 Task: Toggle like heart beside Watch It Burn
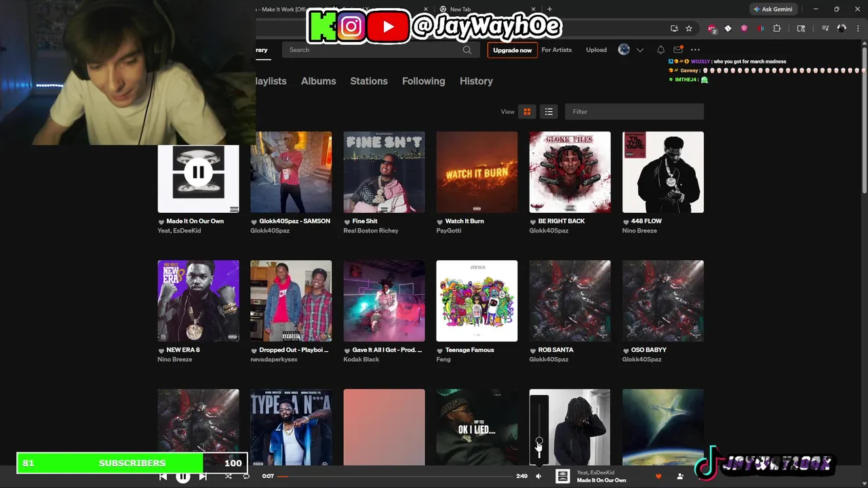click(x=440, y=222)
